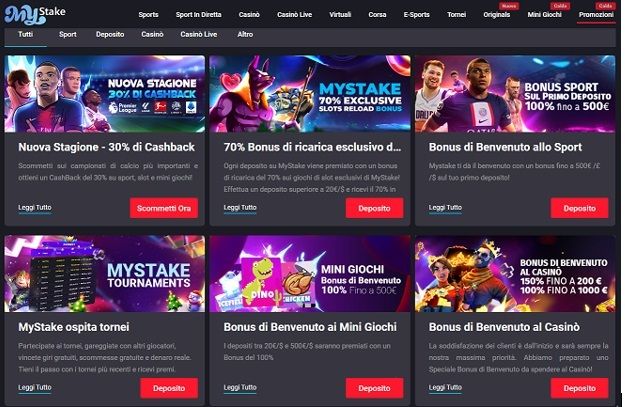
Task: Open Leggi Tutto for Nuova Stagione cashback
Action: (35, 208)
